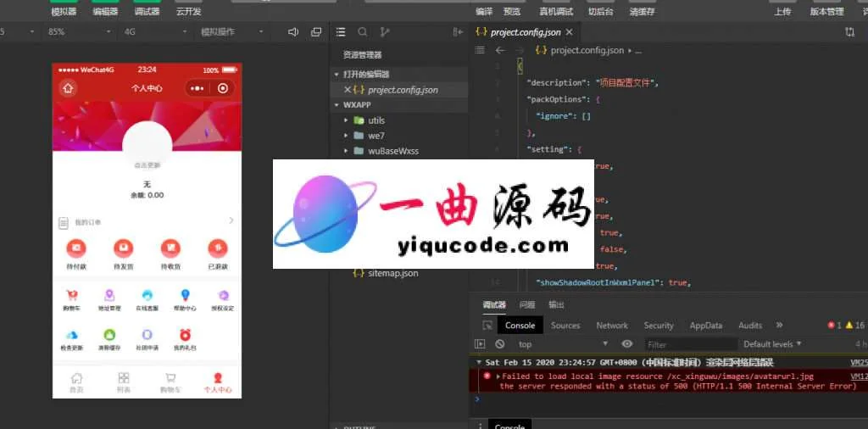Toggle the simulator sound speaker icon
Viewport: 868px width, 429px height.
(293, 32)
